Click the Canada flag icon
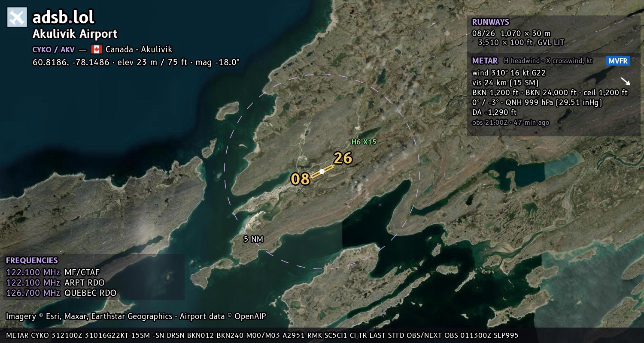The width and height of the screenshot is (644, 343). (96, 49)
